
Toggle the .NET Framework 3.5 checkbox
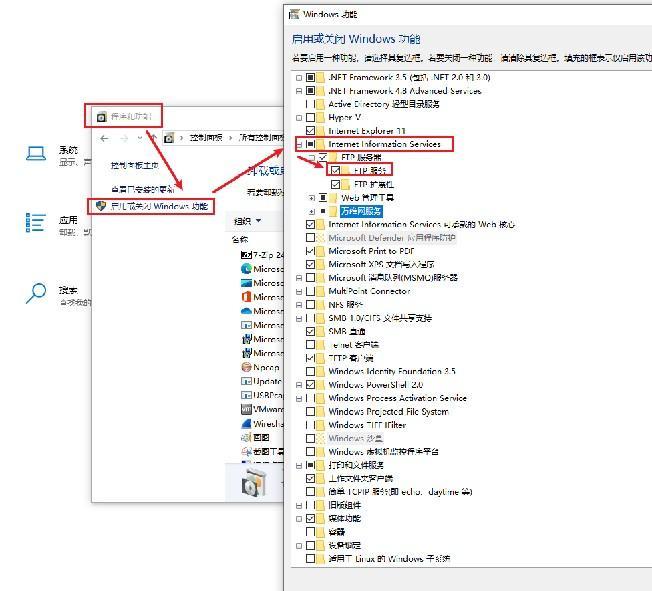(x=310, y=78)
